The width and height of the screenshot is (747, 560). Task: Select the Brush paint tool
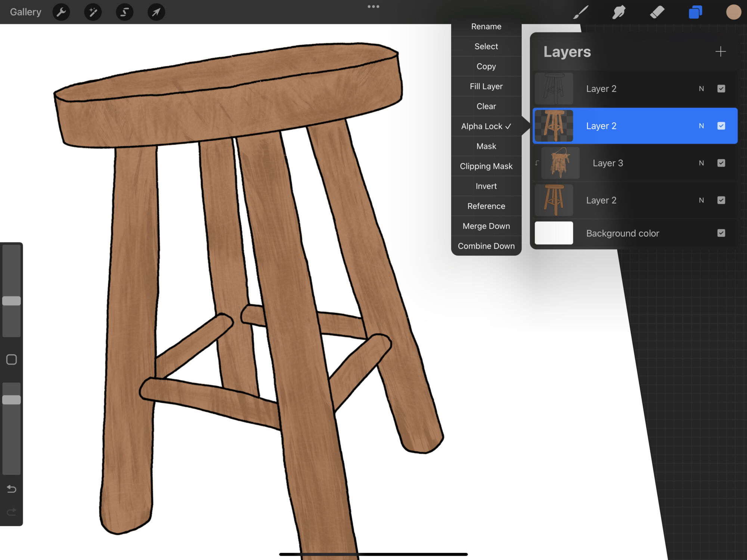pyautogui.click(x=581, y=12)
